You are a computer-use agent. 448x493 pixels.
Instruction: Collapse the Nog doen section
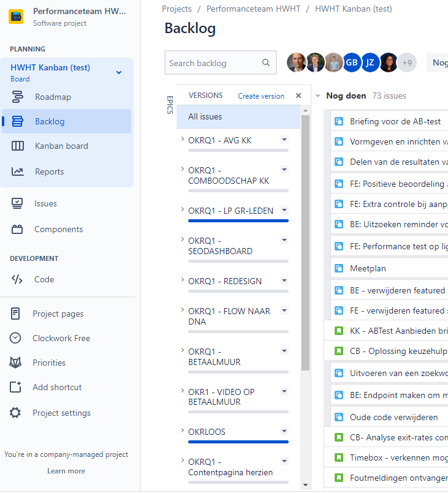pyautogui.click(x=317, y=96)
